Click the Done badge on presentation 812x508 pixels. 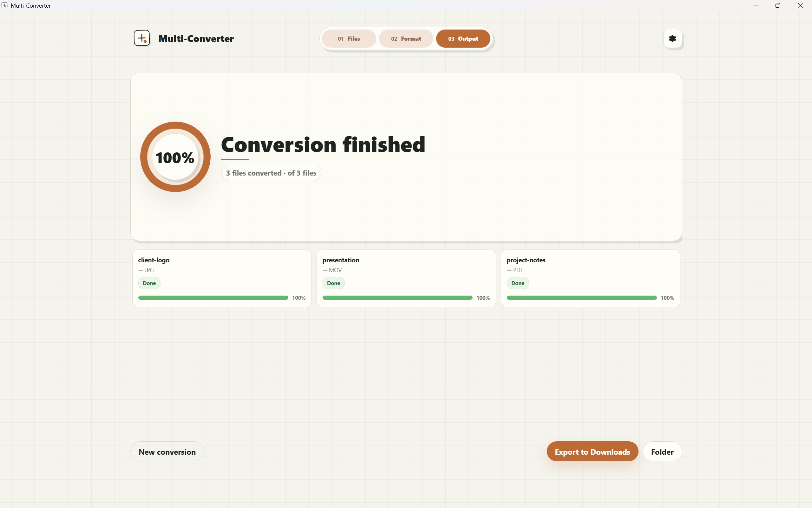[x=334, y=283]
